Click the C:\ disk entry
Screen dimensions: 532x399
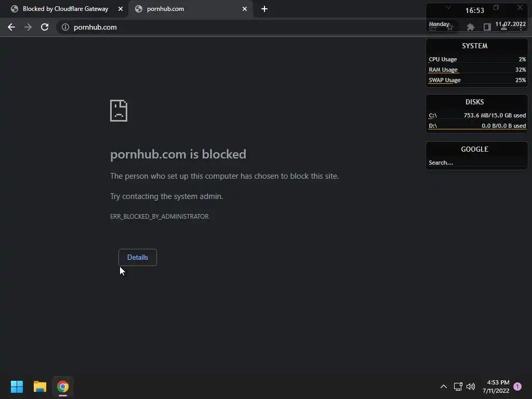coord(477,115)
